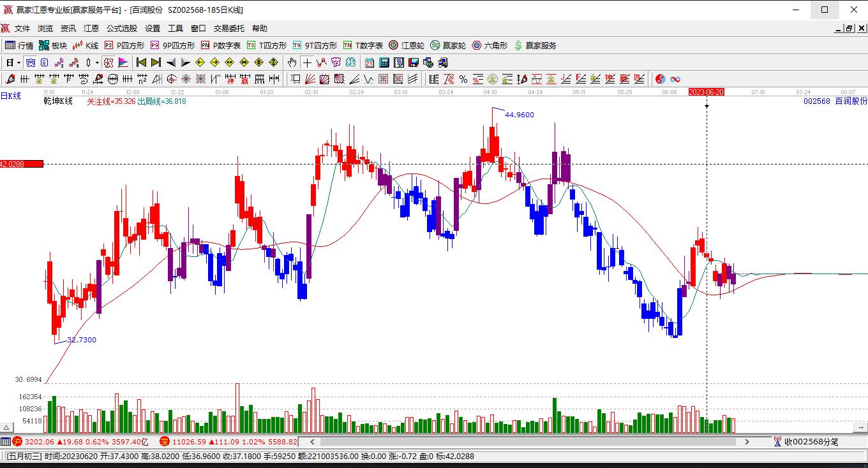Click the percent sign tool icon
Screen dimensions: 868x468
pos(463,79)
